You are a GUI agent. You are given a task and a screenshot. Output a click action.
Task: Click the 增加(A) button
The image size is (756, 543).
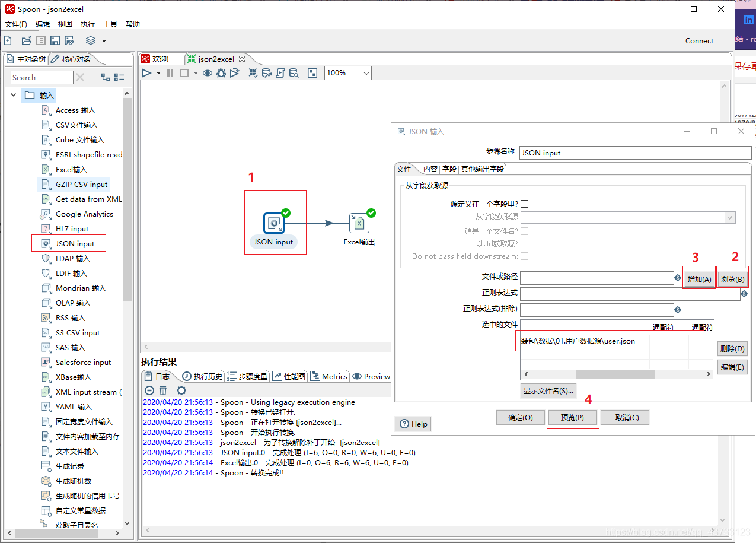[x=700, y=279]
